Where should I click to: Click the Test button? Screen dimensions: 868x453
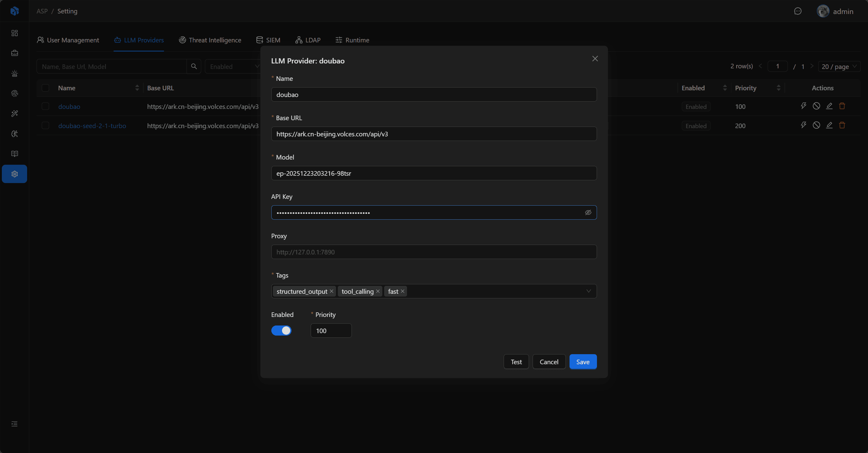click(516, 362)
